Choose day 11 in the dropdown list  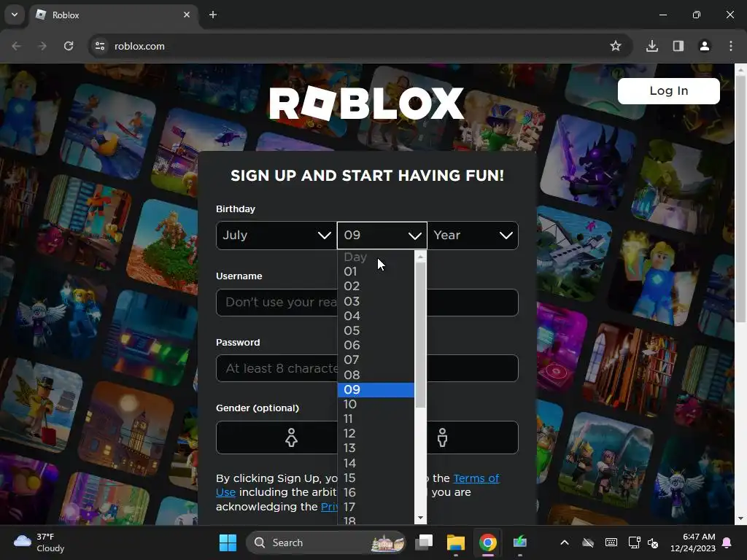376,419
